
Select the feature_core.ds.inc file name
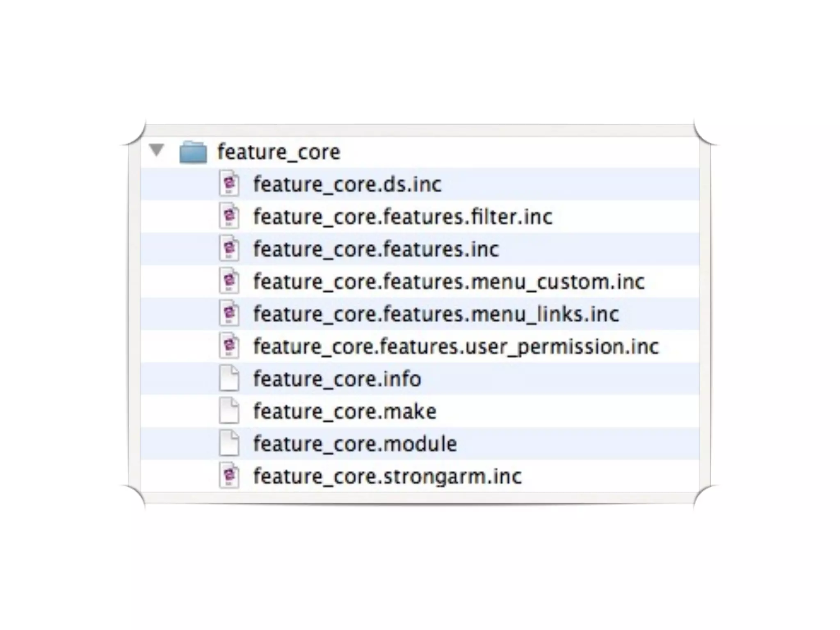pos(347,184)
